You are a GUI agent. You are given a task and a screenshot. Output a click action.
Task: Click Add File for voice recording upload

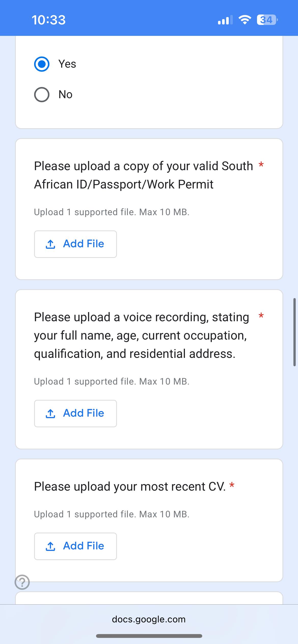coord(75,413)
